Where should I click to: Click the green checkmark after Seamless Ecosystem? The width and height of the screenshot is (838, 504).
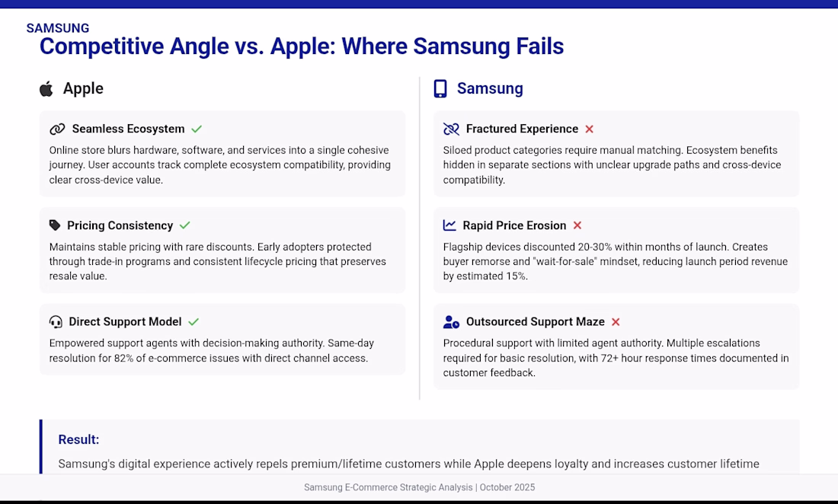coord(197,129)
